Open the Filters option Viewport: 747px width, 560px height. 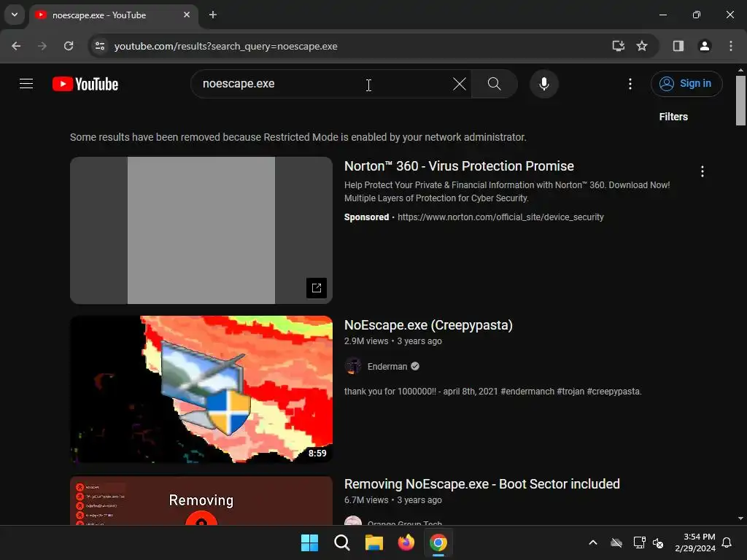[673, 117]
